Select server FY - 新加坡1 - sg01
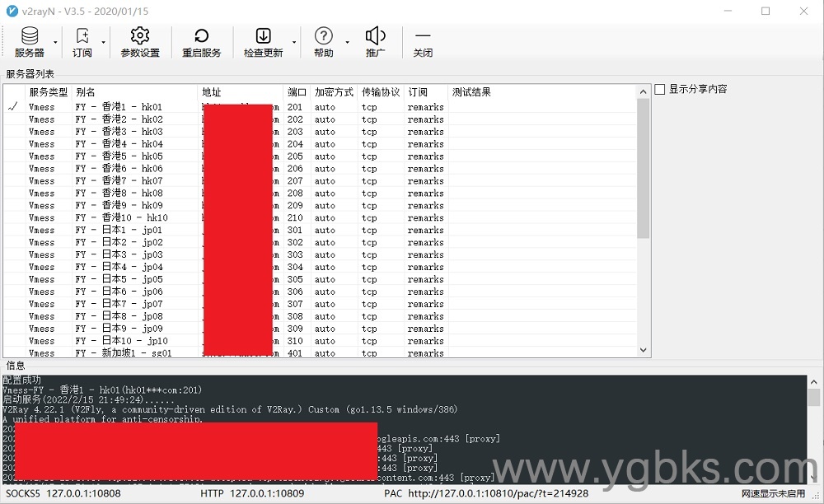The width and height of the screenshot is (824, 504). pos(320,352)
